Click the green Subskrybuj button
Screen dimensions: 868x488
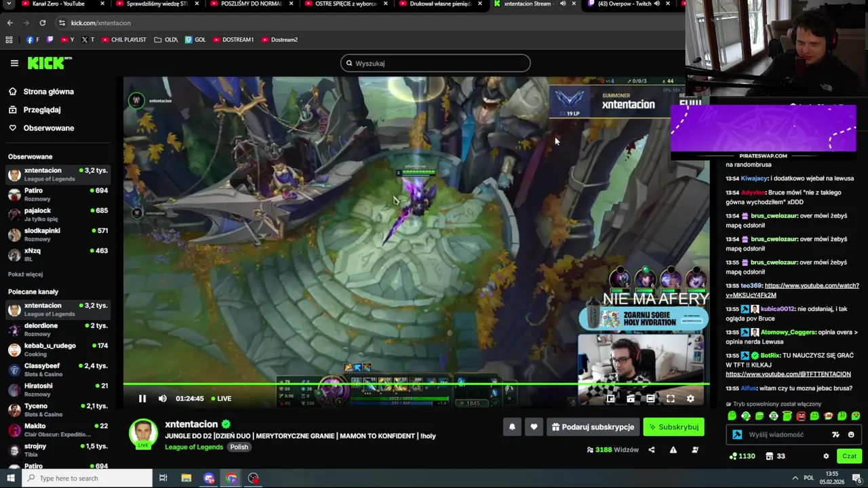click(x=673, y=427)
